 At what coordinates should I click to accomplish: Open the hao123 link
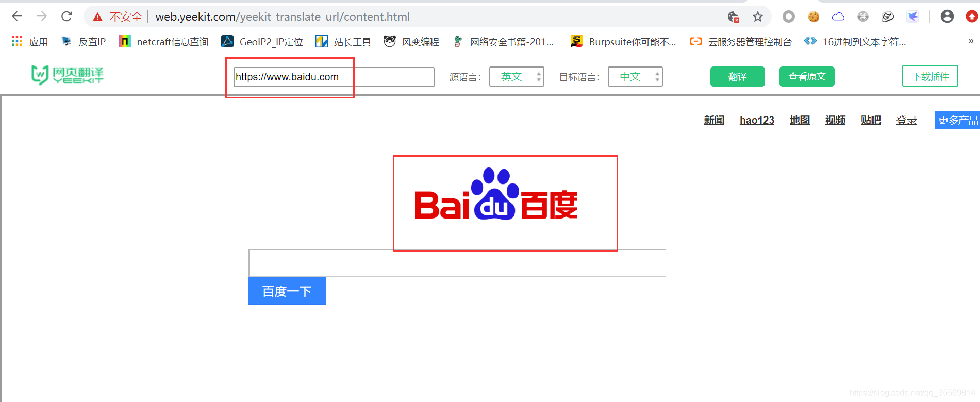757,120
